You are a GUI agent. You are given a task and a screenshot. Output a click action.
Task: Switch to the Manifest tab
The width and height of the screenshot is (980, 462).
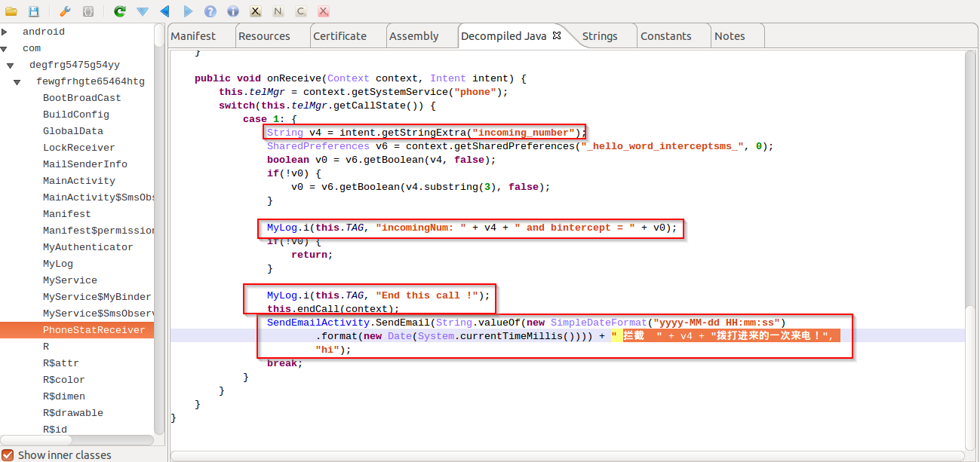pyautogui.click(x=193, y=35)
